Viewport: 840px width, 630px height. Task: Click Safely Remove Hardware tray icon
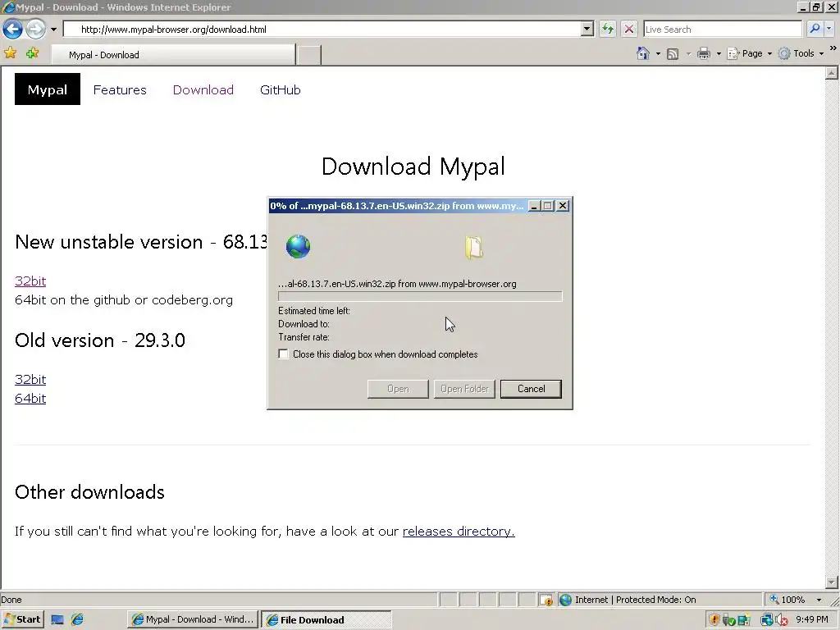point(728,620)
